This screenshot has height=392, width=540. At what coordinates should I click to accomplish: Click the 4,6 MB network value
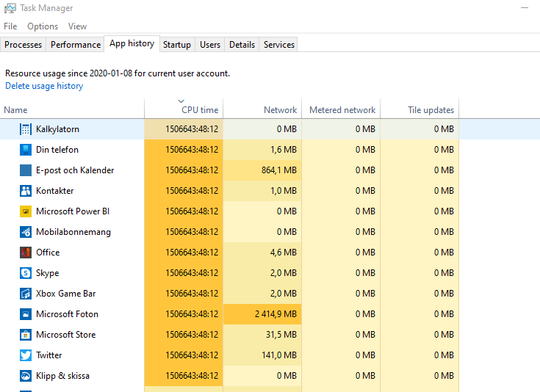(284, 253)
